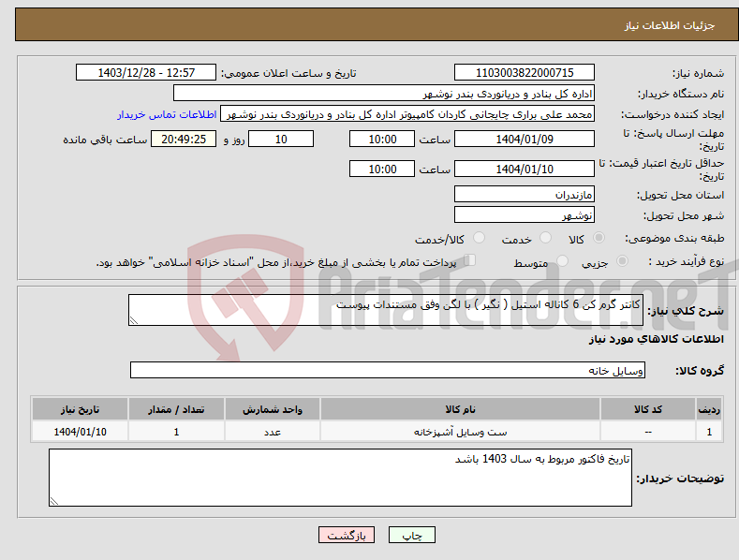Click the کد کالا column header
This screenshot has width=739, height=560.
click(648, 409)
